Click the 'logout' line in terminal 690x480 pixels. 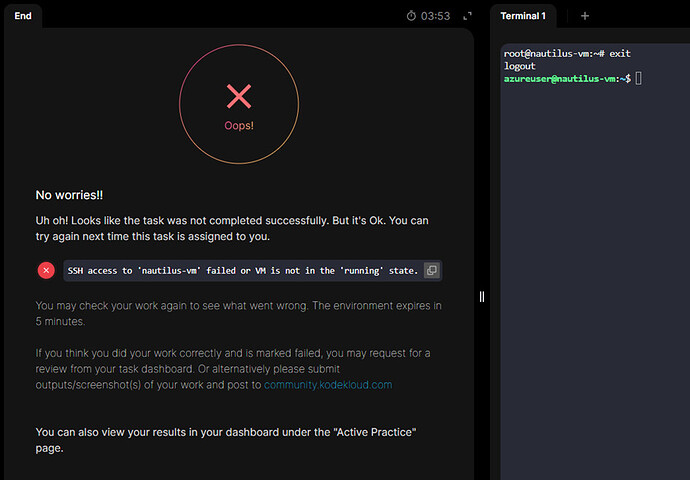point(520,66)
